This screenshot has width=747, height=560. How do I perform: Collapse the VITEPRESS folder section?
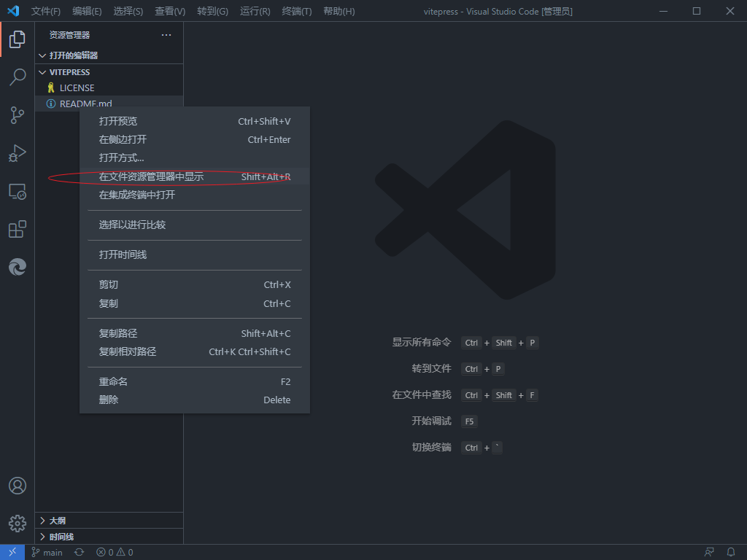click(x=109, y=72)
